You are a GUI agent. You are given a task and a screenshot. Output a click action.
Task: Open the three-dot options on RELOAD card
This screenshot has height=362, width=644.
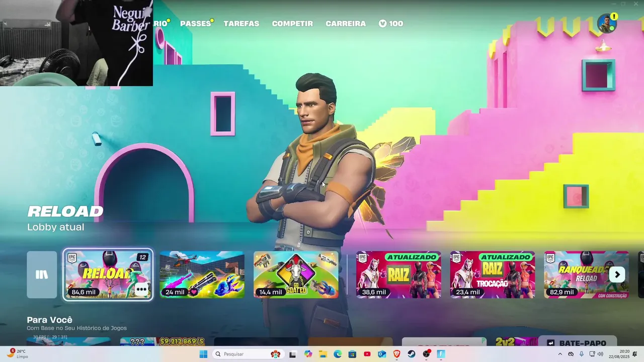point(141,289)
